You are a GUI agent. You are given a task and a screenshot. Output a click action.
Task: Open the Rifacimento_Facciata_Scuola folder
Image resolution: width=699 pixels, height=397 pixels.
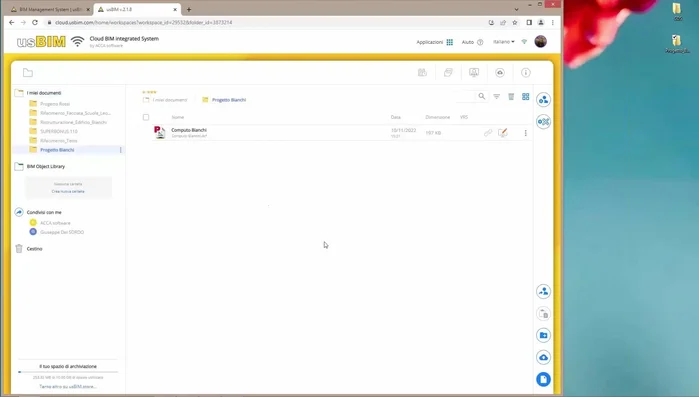[75, 113]
